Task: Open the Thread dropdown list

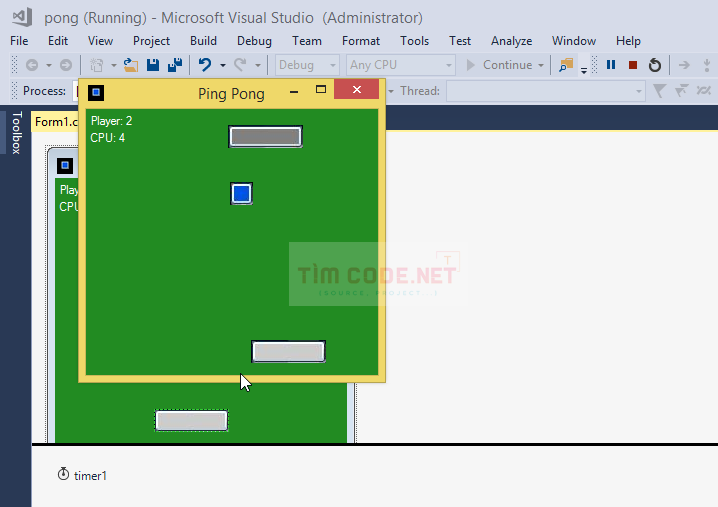Action: coord(546,91)
